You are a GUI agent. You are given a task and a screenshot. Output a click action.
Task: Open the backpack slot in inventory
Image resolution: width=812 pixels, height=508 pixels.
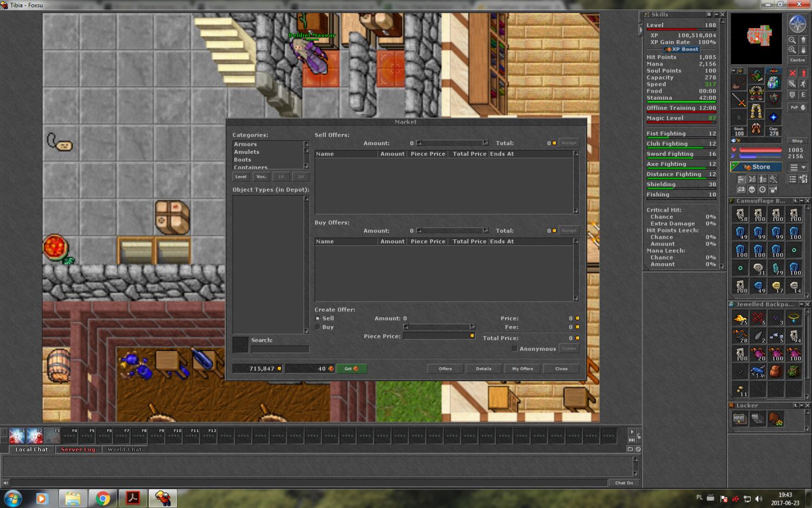point(774,81)
